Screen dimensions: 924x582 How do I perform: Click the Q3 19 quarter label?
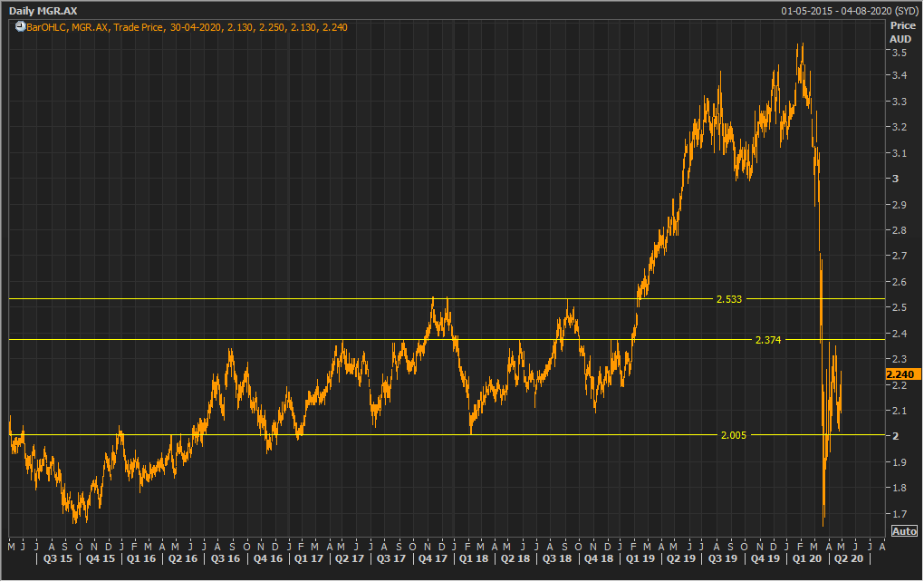point(723,558)
